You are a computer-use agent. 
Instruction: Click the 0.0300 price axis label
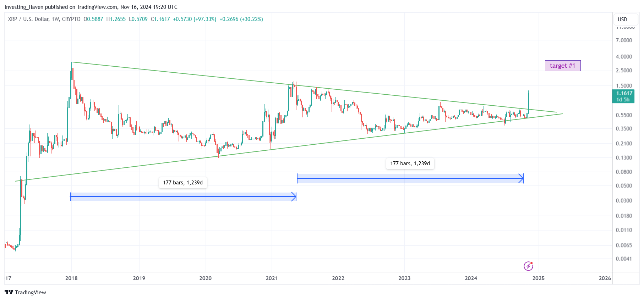tap(624, 201)
